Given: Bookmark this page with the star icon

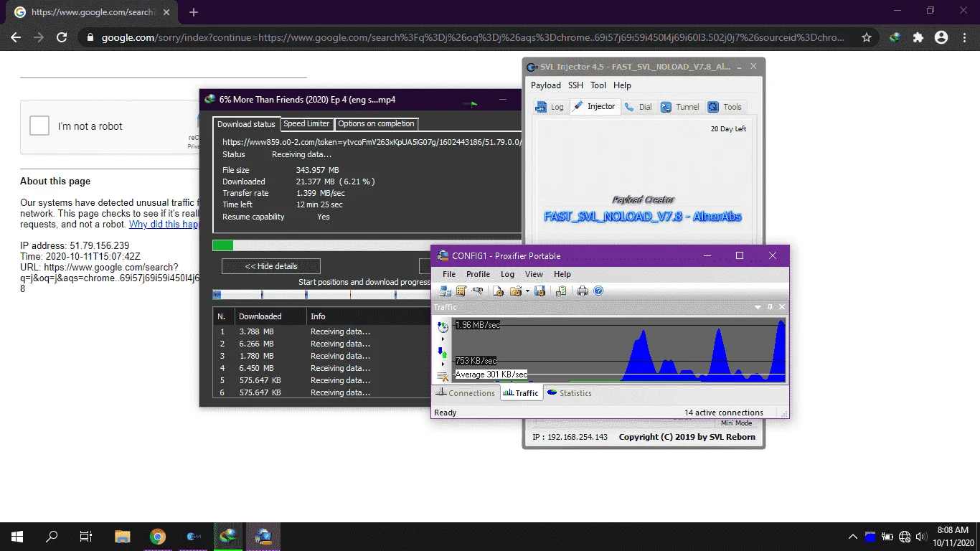Looking at the screenshot, I should pos(867,37).
